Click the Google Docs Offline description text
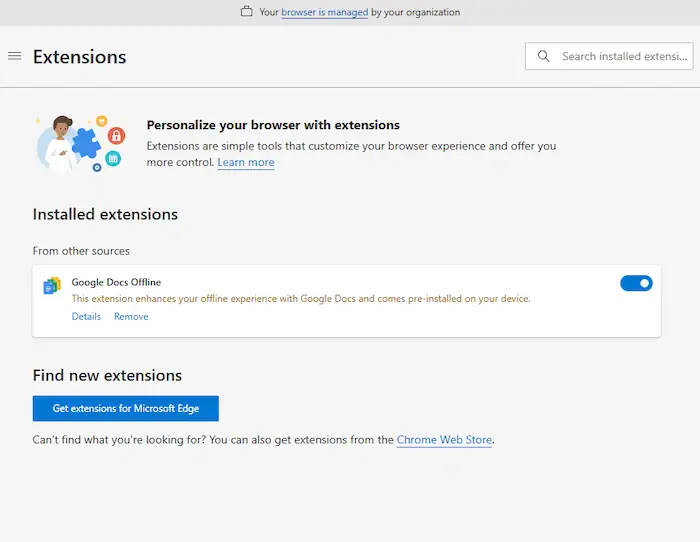Viewport: 700px width, 542px height. 300,298
